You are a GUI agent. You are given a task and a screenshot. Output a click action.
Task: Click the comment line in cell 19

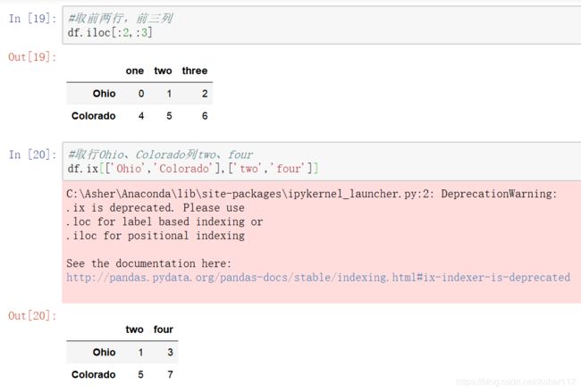(x=121, y=18)
